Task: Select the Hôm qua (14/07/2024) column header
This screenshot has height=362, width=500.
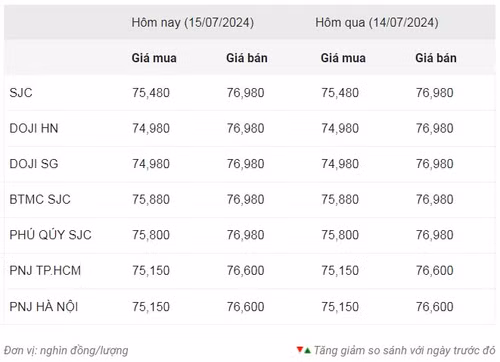Action: click(377, 23)
